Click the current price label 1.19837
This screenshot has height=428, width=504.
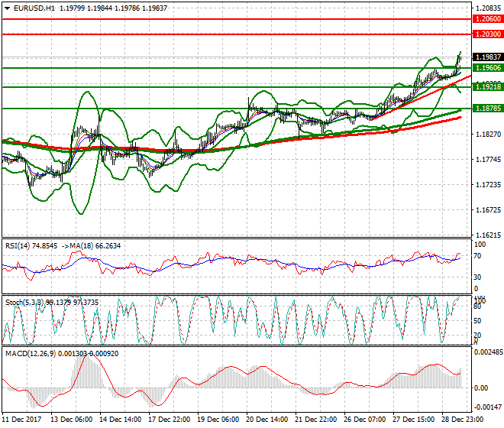coord(488,57)
